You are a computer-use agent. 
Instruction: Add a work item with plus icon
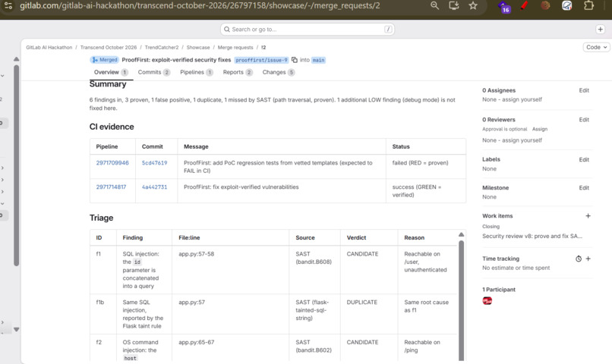coord(588,216)
